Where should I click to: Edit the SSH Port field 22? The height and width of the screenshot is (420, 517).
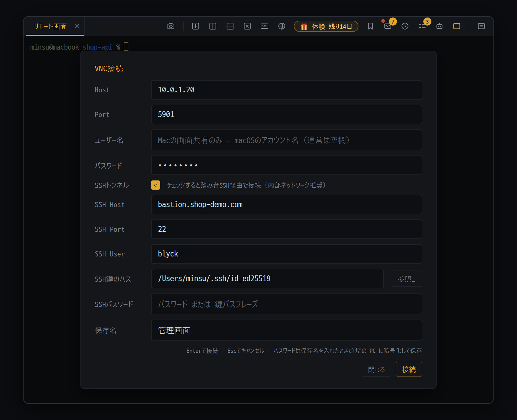286,229
